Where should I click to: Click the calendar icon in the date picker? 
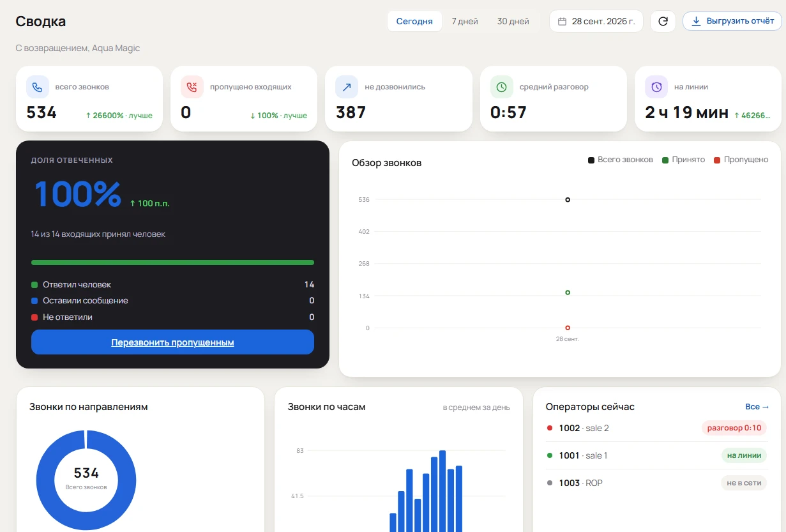563,21
